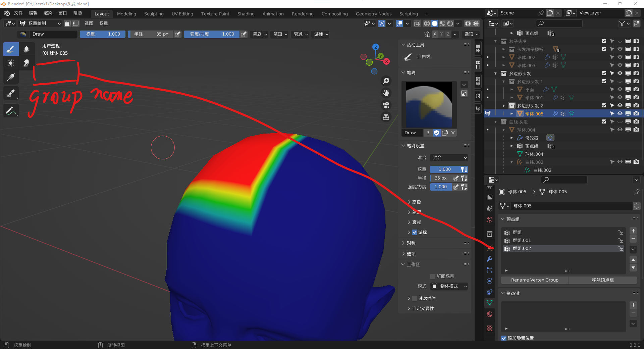Viewport: 644px width, 349px height.
Task: Adjust the 强度/力度 slider in header
Action: [212, 34]
